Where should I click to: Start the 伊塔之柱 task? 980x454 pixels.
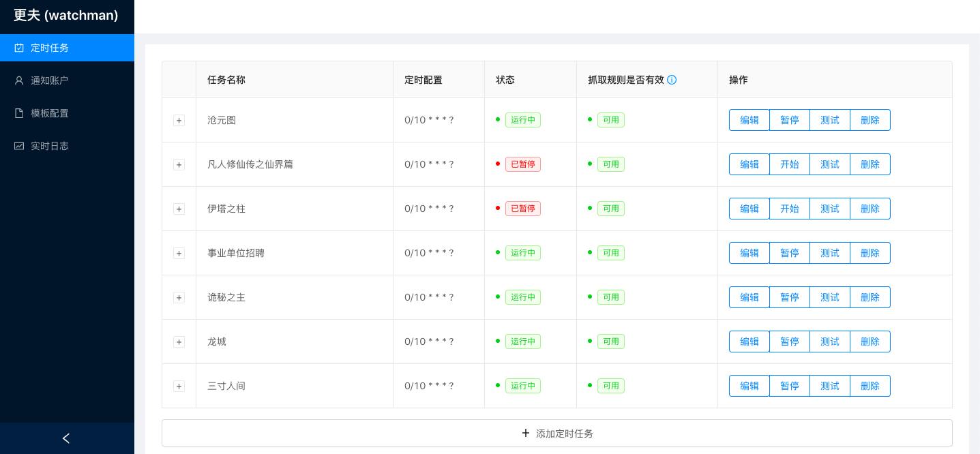790,209
